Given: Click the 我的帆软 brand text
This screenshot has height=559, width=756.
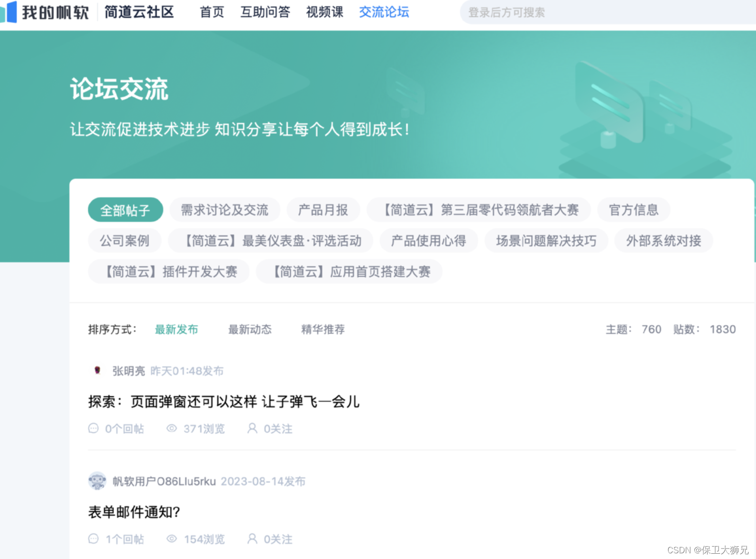Looking at the screenshot, I should pyautogui.click(x=55, y=12).
